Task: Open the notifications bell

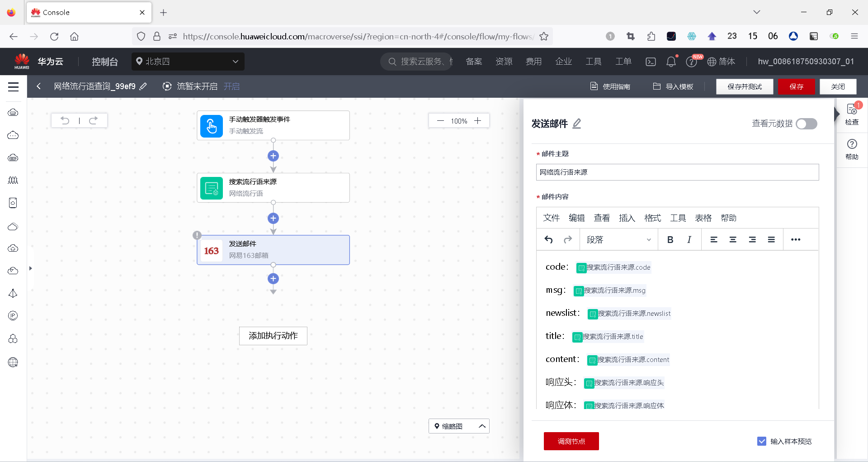Action: tap(671, 62)
